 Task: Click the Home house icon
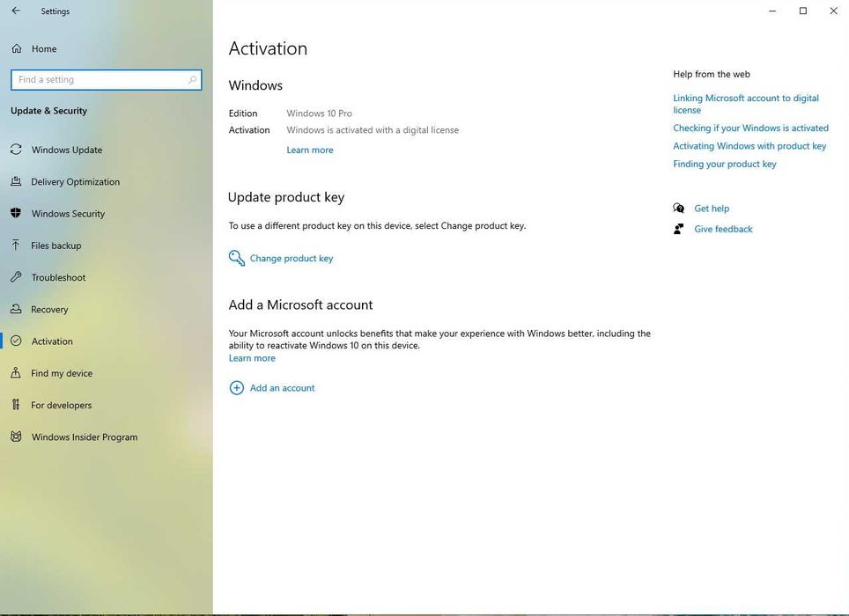(17, 48)
